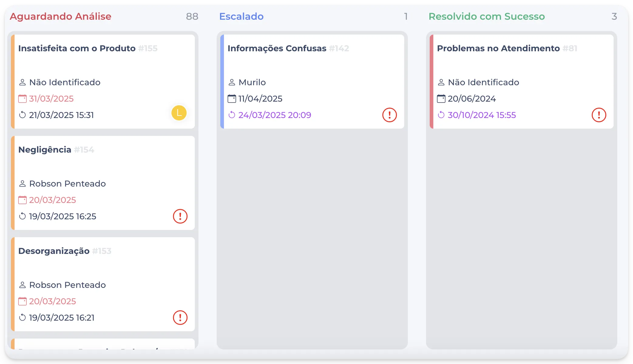Image resolution: width=633 pixels, height=364 pixels.
Task: Click the 88 count in Aguardando Análise
Action: click(192, 16)
